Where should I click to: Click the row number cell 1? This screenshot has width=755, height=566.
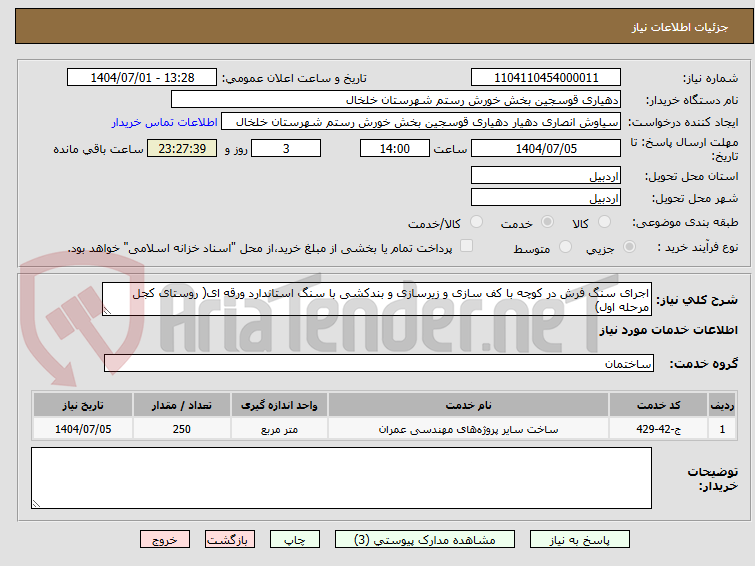point(722,429)
